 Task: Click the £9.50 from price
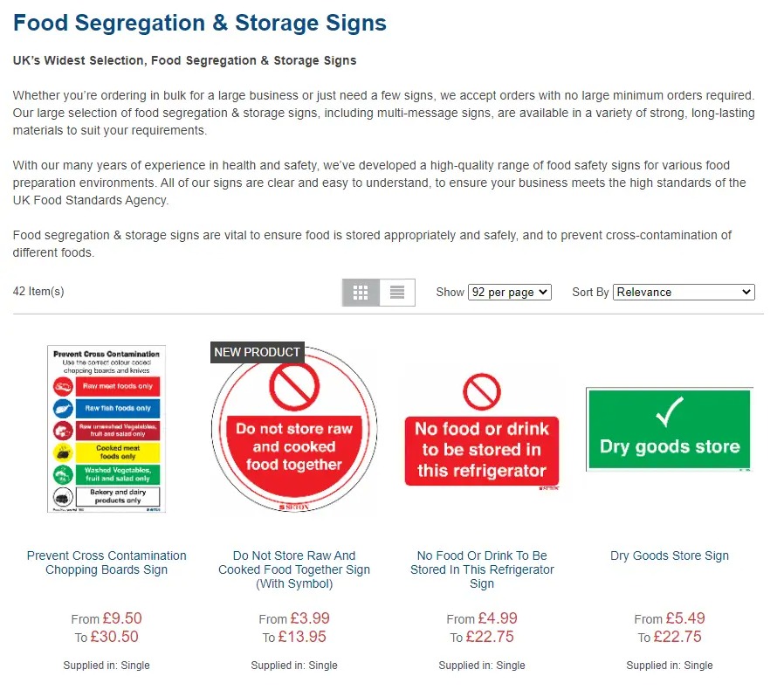pos(122,618)
